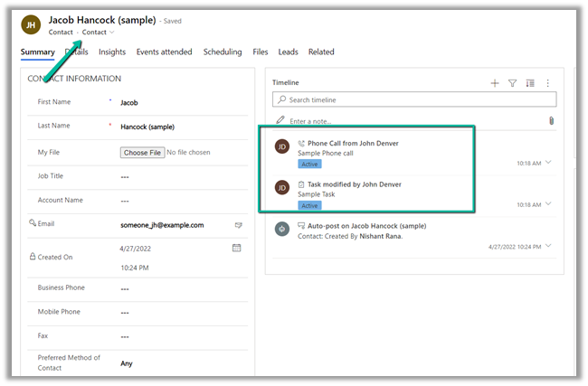588x386 pixels.
Task: Expand the Phone Call from John Denver entry
Action: tap(548, 163)
